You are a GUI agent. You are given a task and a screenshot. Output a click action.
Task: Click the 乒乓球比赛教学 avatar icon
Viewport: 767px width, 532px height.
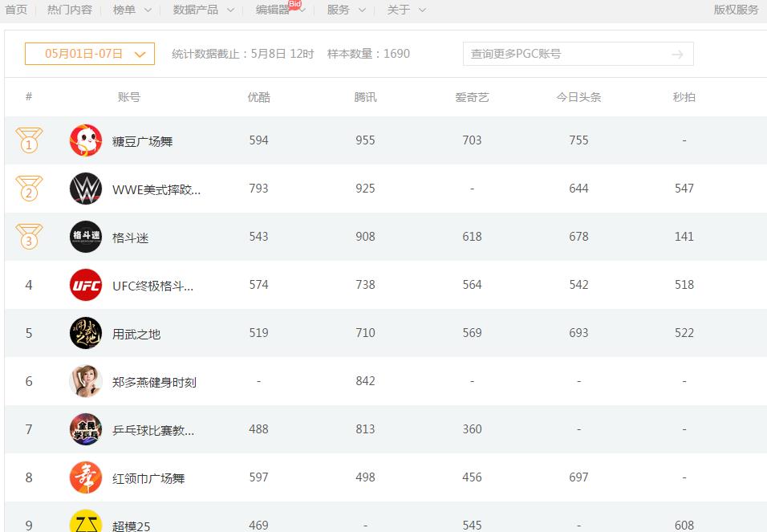coord(86,429)
